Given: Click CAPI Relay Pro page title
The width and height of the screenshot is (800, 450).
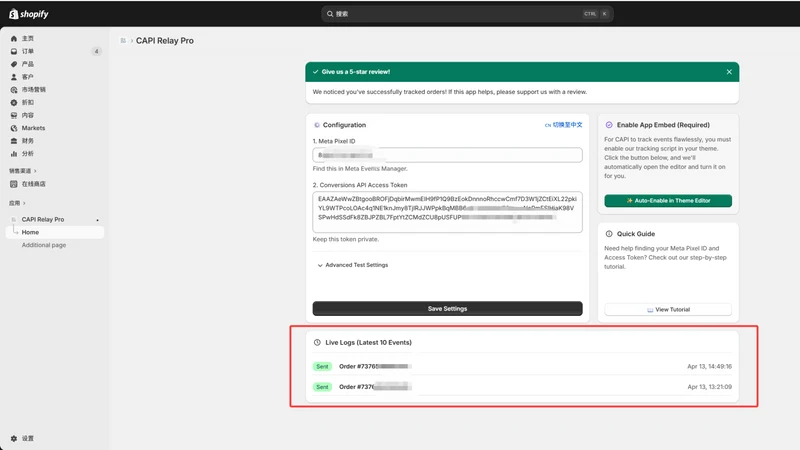Looking at the screenshot, I should click(x=165, y=40).
